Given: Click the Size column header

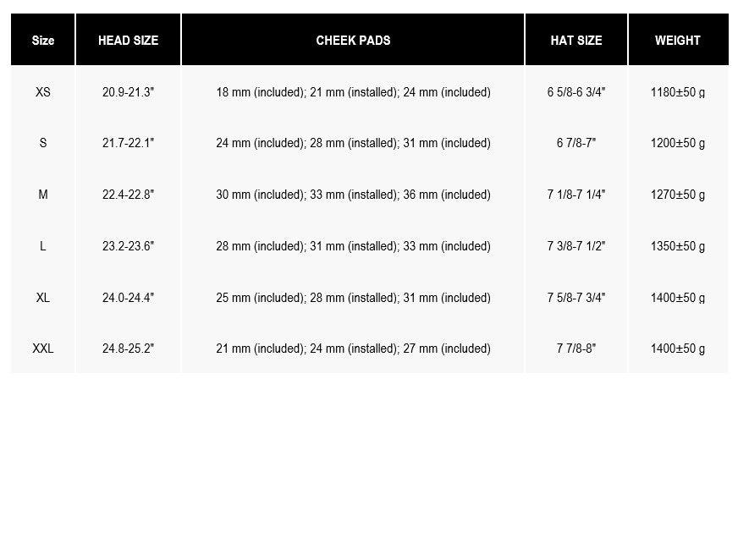Looking at the screenshot, I should [43, 41].
